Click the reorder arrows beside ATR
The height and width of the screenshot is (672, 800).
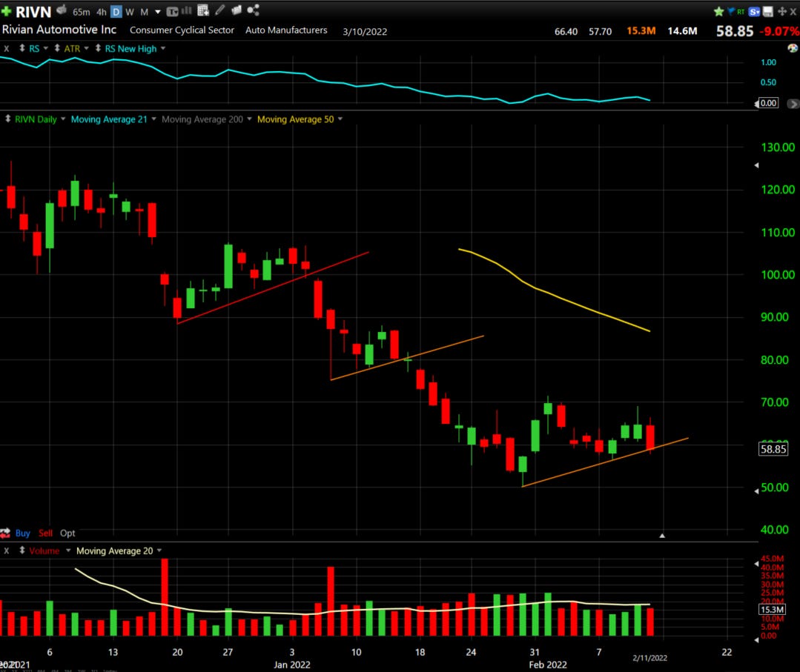[57, 48]
